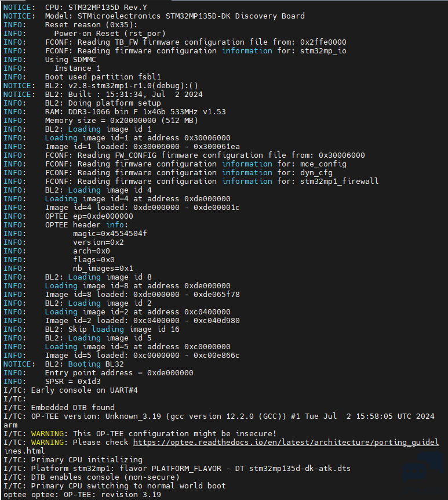448x500 pixels.
Task: Click the Model STM32MP135D-DK Discovery Board line
Action: [154, 16]
